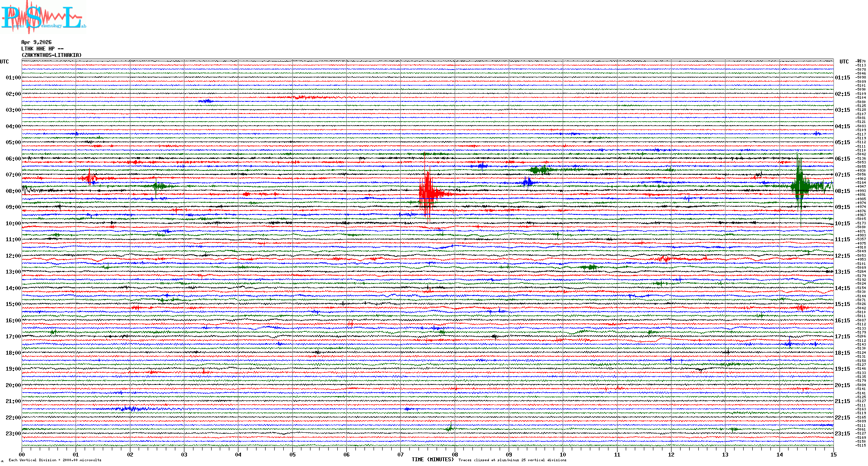Click minute 00 on the bottom axis
Image resolution: width=868 pixels, height=466 pixels.
22,454
